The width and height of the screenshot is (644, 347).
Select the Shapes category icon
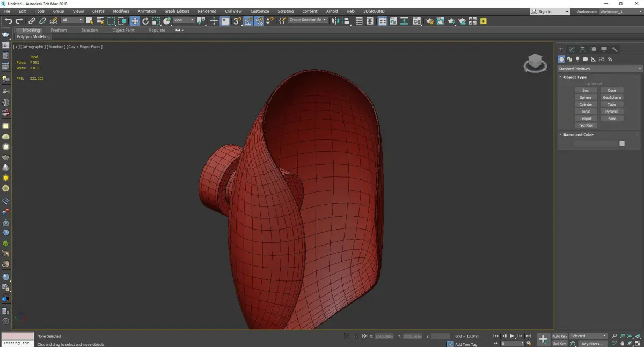(x=569, y=59)
